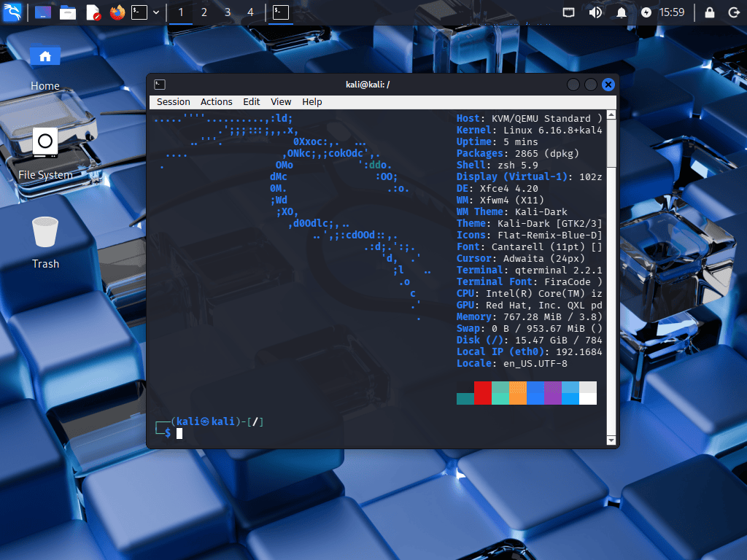Open the Kali applications menu
Screen dimensions: 747x560
13,12
